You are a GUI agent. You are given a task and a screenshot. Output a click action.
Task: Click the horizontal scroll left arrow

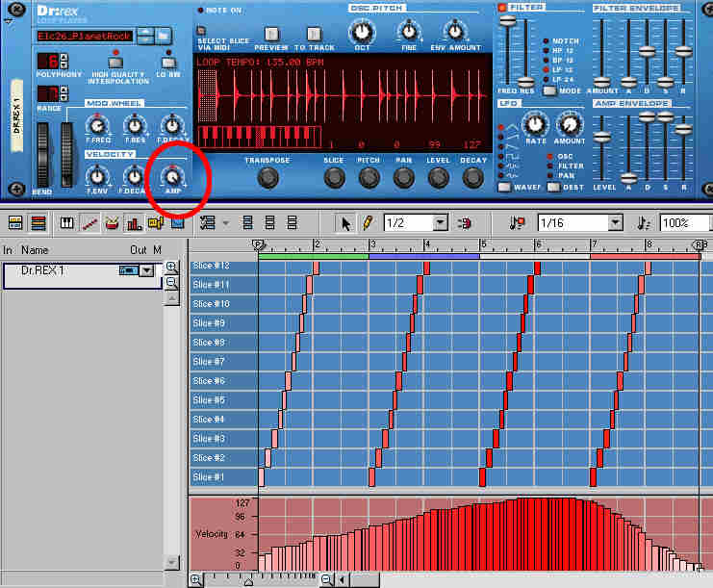[342, 579]
